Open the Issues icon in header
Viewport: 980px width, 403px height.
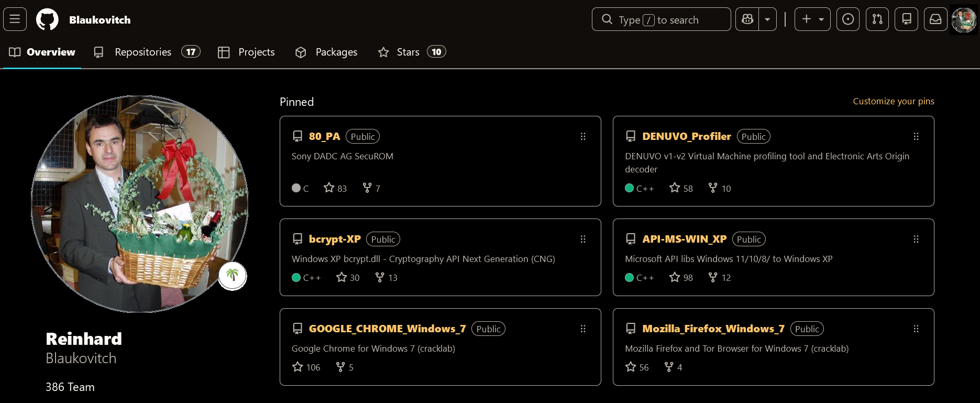coord(848,19)
